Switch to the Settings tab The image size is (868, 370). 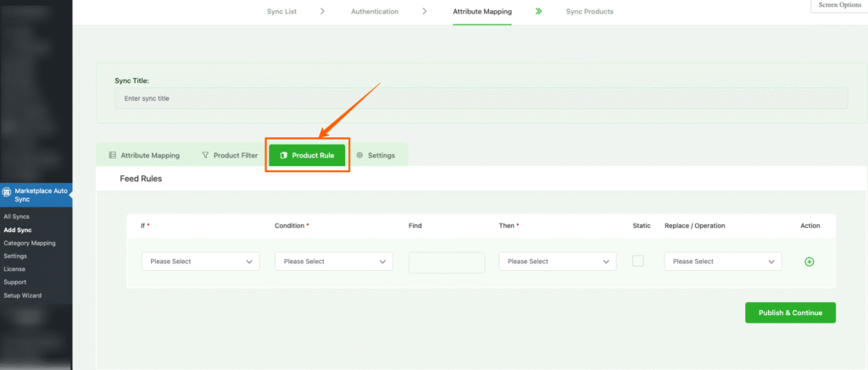(376, 156)
